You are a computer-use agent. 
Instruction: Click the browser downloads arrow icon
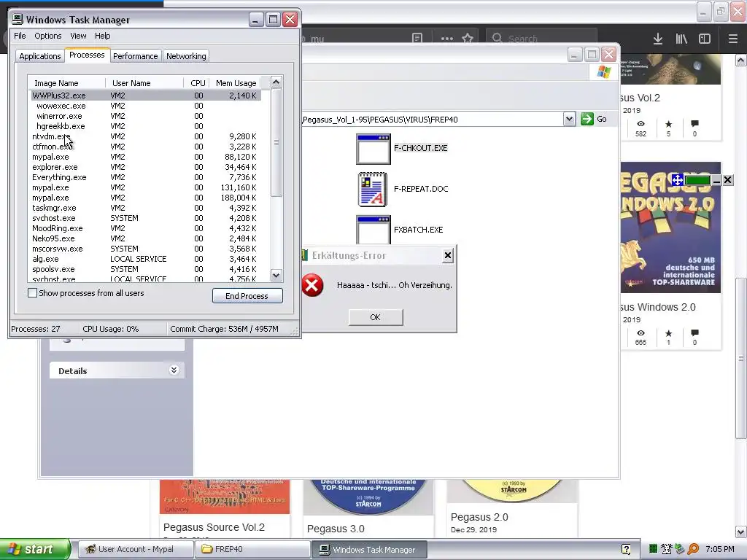point(658,39)
